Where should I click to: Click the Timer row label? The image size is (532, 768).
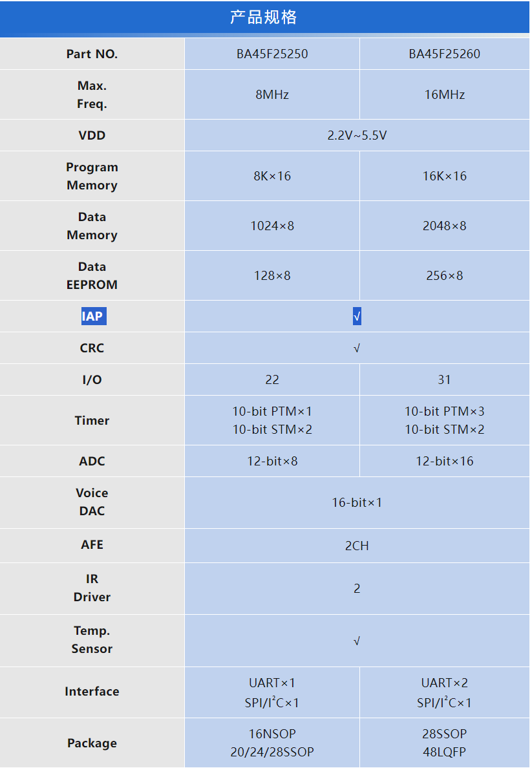[x=92, y=421]
